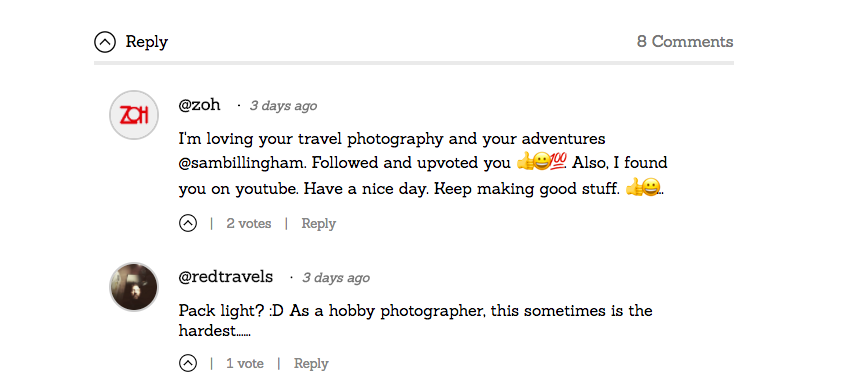This screenshot has height=386, width=867.
Task: Upvote the @redtravels comment
Action: (188, 363)
